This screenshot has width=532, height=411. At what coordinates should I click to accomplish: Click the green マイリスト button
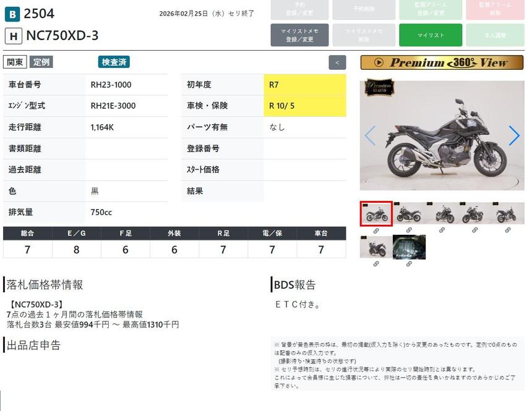click(x=431, y=35)
